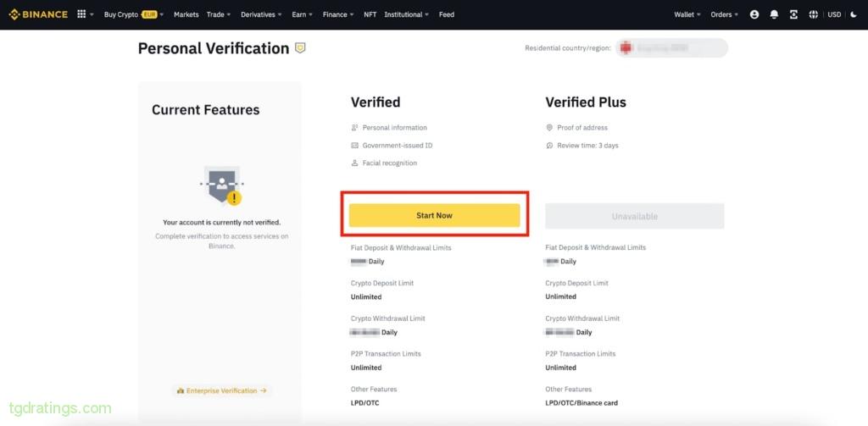
Task: Click the Enterprise Verification building icon
Action: coord(180,391)
